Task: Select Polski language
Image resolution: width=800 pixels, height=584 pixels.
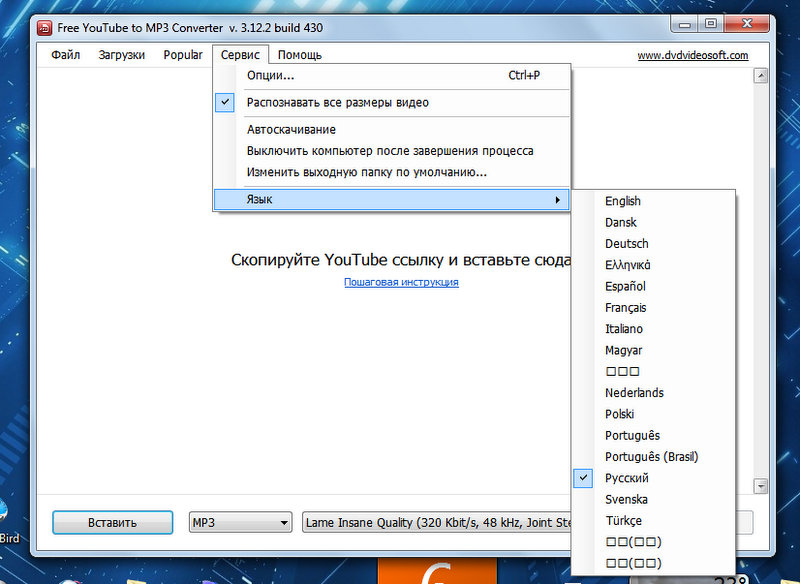Action: point(654,414)
